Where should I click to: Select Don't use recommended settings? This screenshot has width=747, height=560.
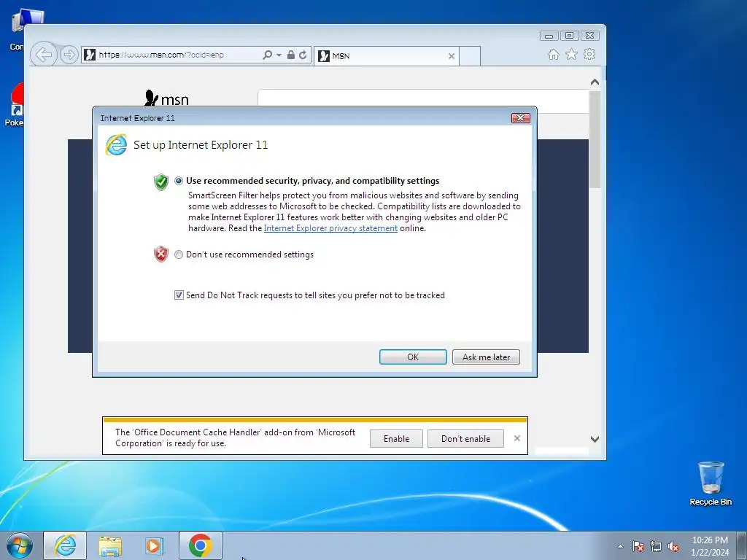pyautogui.click(x=179, y=254)
